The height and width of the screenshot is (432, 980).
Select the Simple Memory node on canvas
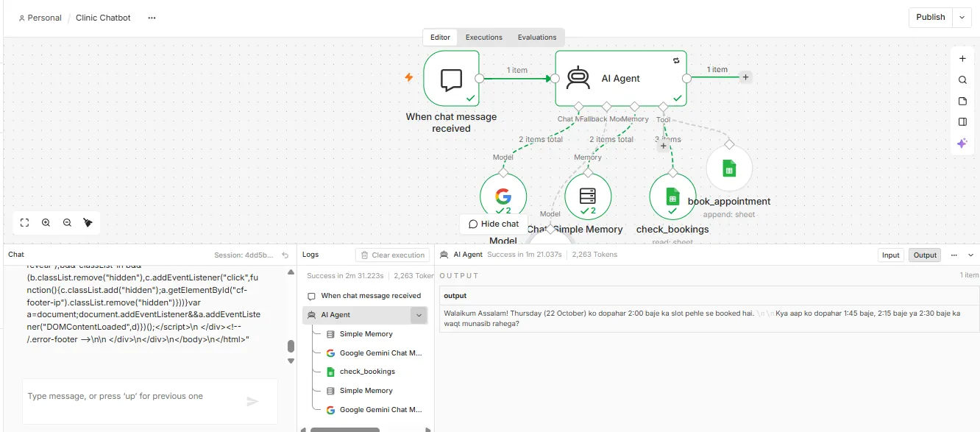click(x=588, y=197)
